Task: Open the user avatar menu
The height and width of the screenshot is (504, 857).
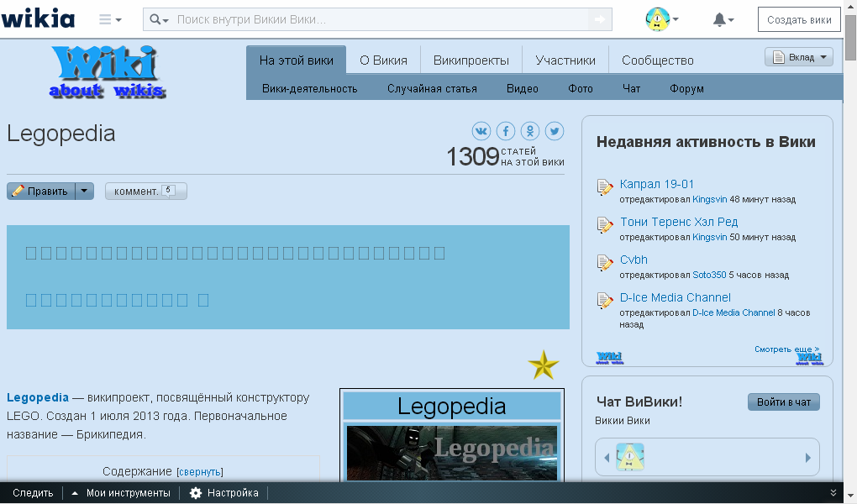Action: click(661, 19)
